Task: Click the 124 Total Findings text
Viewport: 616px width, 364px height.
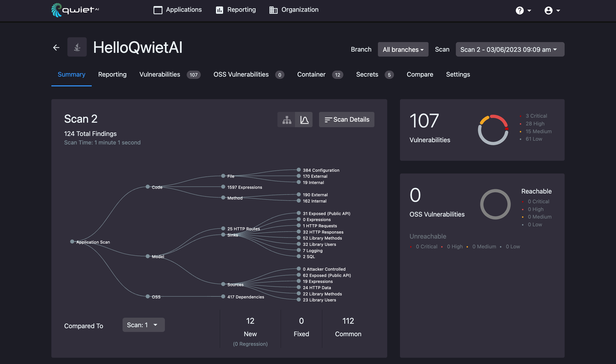Action: click(x=90, y=134)
